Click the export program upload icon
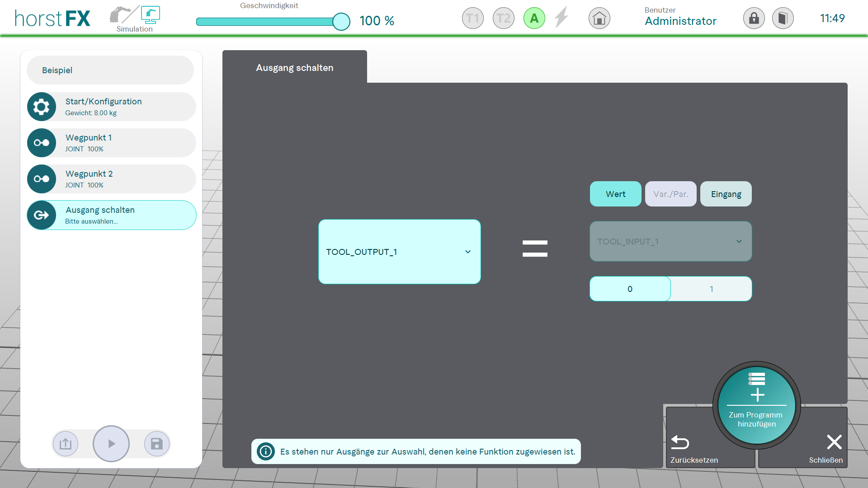Viewport: 868px width, 488px height. click(66, 444)
